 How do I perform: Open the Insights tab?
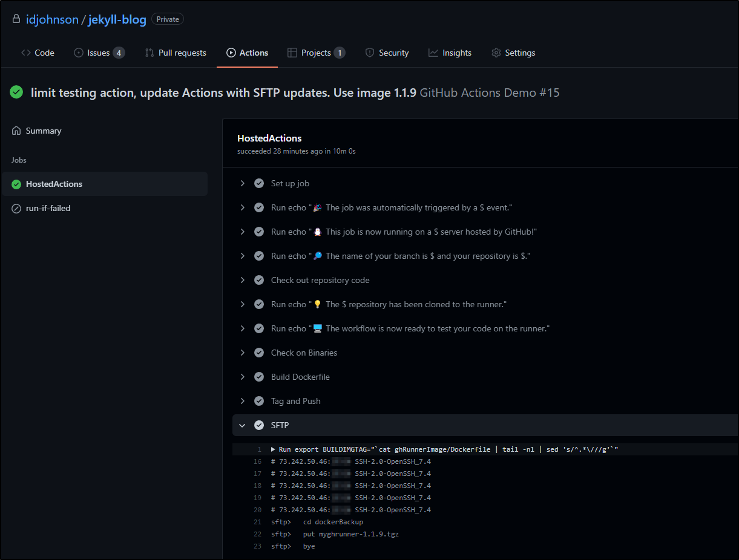[450, 53]
